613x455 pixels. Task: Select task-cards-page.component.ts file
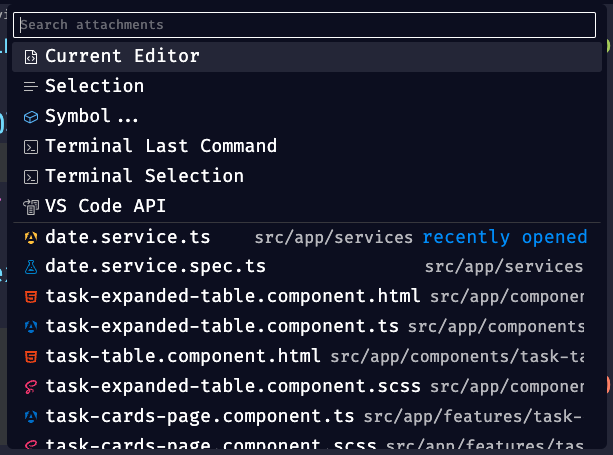(x=200, y=415)
